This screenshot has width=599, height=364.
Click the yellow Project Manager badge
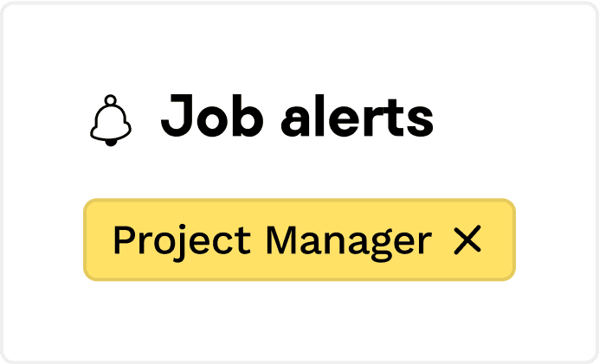tap(272, 240)
